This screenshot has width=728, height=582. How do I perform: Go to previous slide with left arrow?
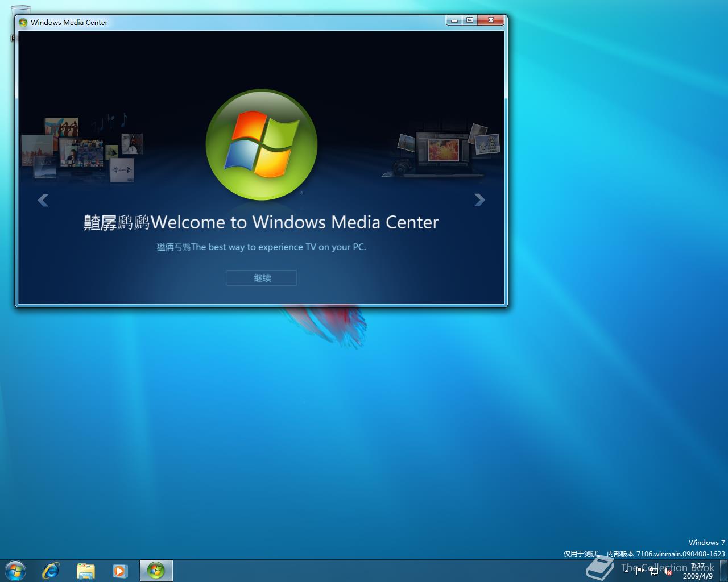click(43, 200)
